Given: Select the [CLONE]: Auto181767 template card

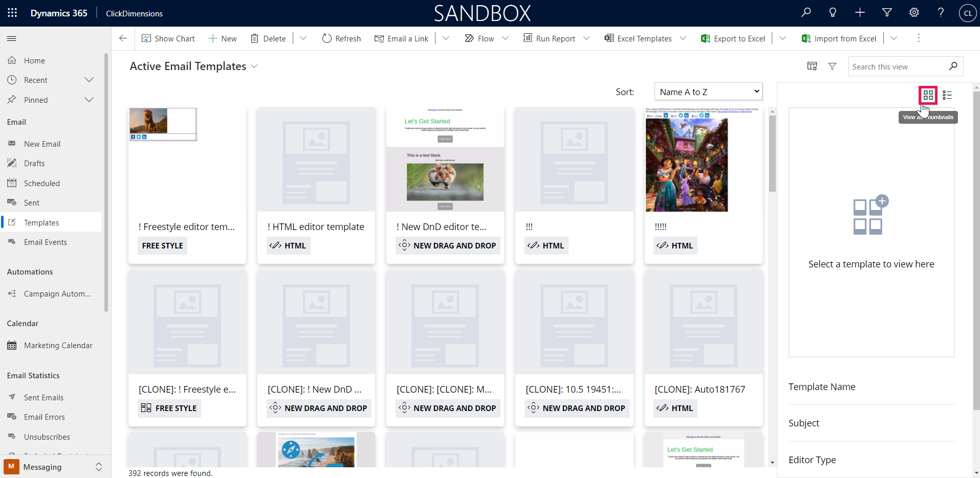Looking at the screenshot, I should point(704,348).
